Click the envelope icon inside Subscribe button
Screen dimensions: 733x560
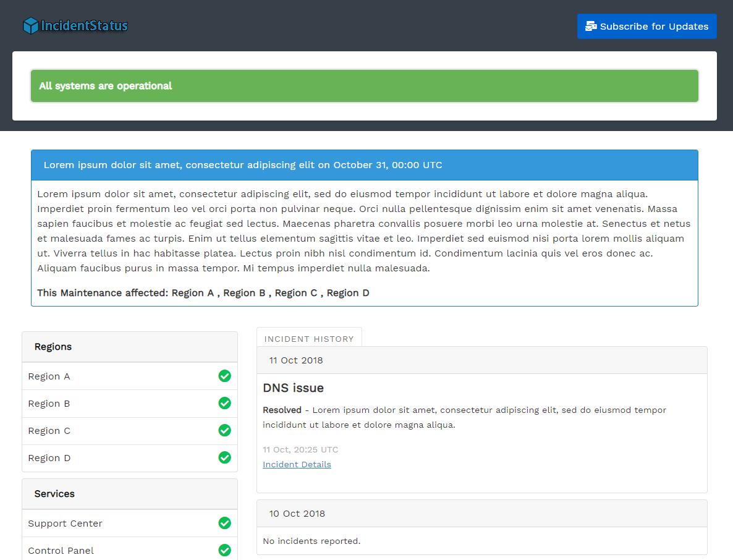(591, 26)
